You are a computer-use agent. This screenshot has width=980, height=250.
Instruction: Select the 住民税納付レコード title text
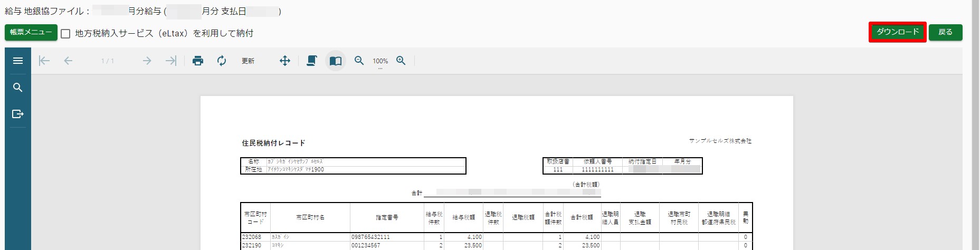tap(273, 143)
